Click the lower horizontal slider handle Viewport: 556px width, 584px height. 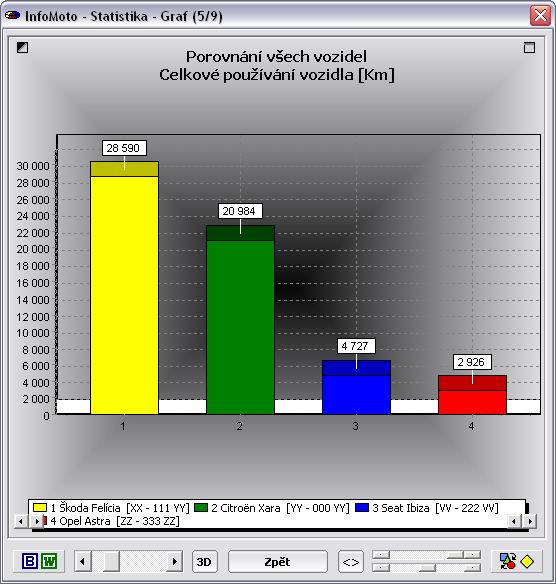pos(427,568)
